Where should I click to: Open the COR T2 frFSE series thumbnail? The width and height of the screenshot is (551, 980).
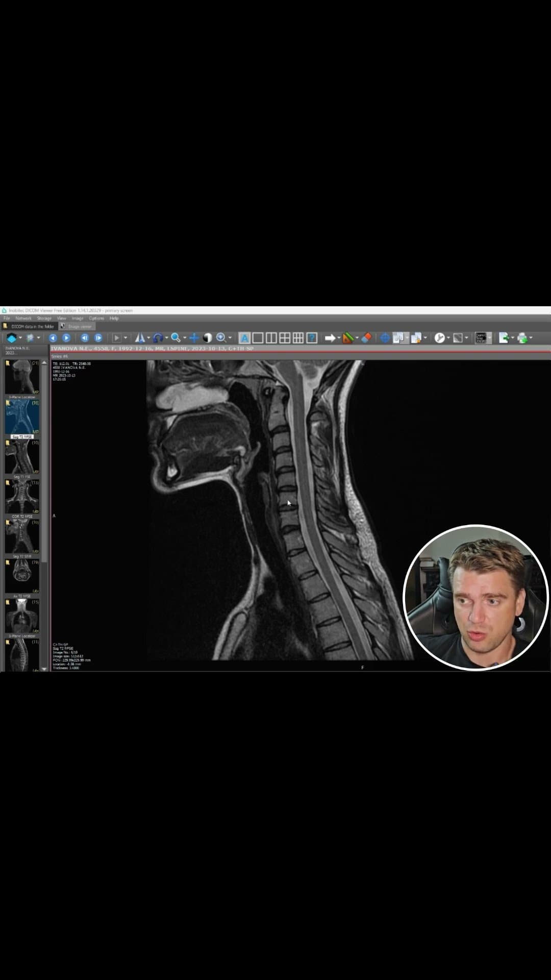coord(22,497)
